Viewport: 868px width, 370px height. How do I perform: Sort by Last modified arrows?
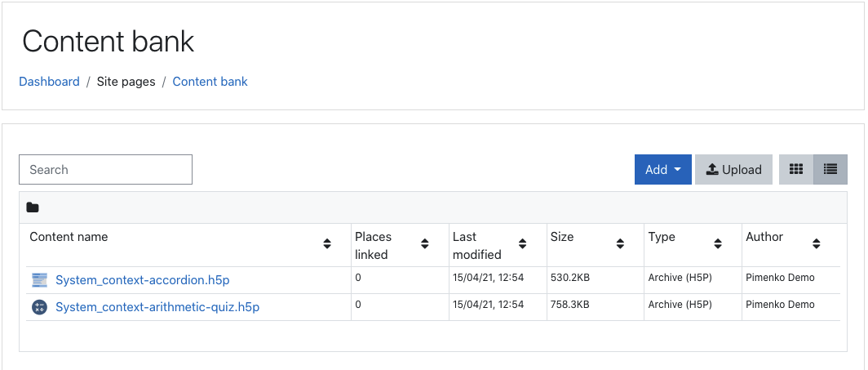click(x=522, y=243)
